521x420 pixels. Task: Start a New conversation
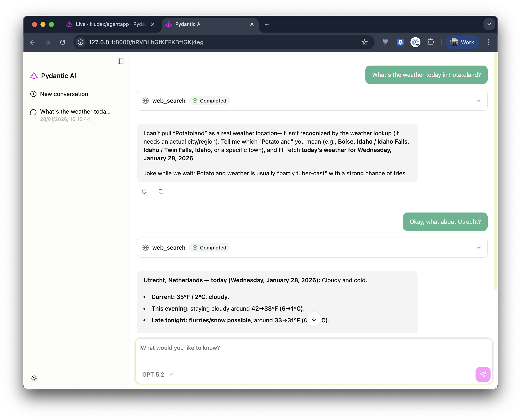point(64,94)
